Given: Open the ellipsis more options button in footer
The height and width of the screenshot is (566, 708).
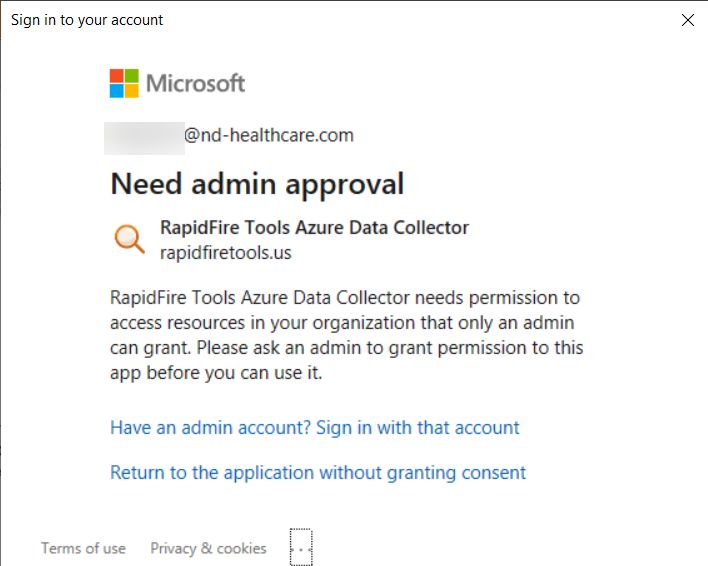Looking at the screenshot, I should (x=301, y=547).
